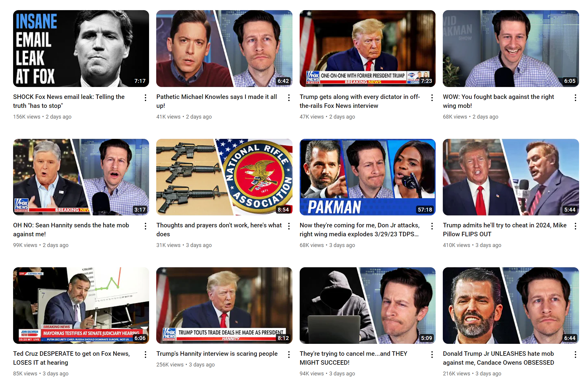Image resolution: width=588 pixels, height=379 pixels.
Task: Open three-dot menu for Thoughts and prayers video
Action: [x=289, y=226]
